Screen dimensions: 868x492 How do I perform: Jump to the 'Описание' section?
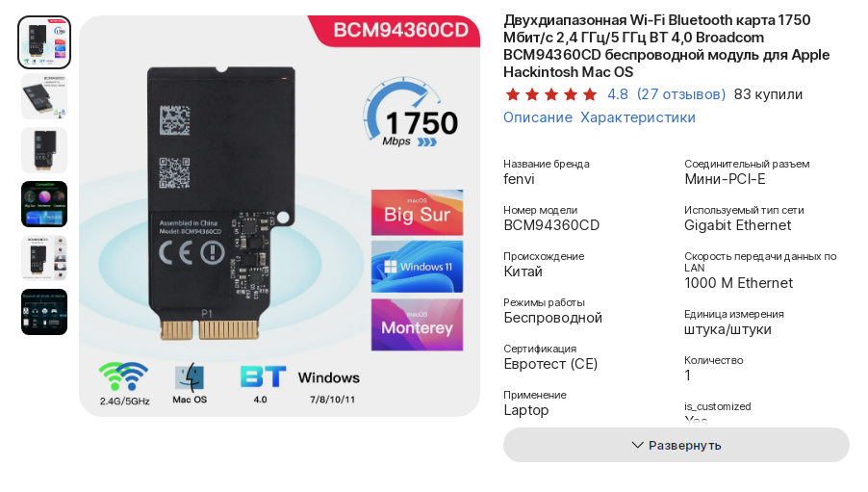(x=538, y=117)
